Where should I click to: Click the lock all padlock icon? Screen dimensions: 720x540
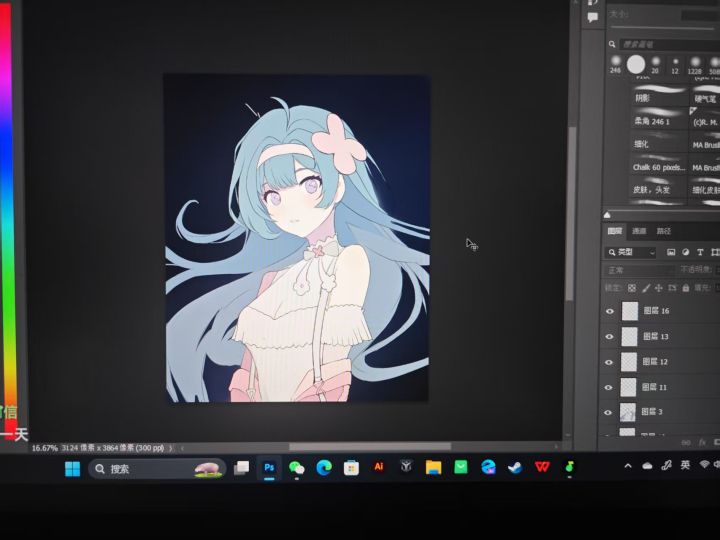pyautogui.click(x=686, y=288)
